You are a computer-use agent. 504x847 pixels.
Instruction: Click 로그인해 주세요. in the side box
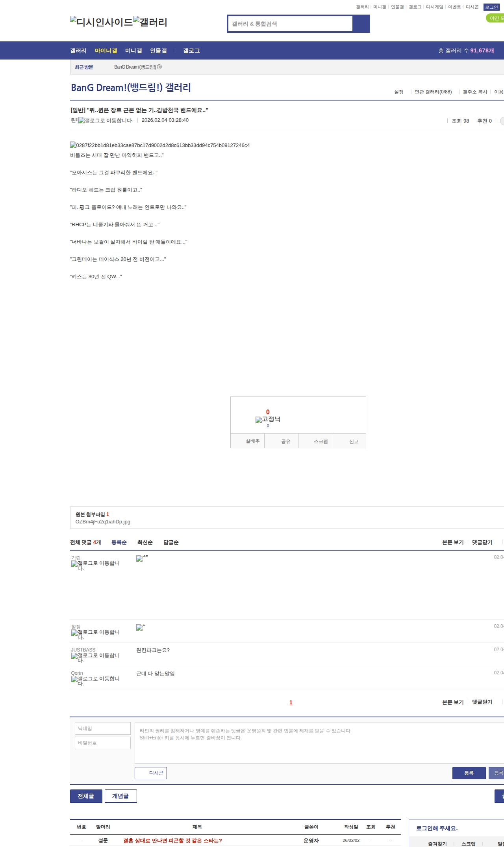(437, 828)
